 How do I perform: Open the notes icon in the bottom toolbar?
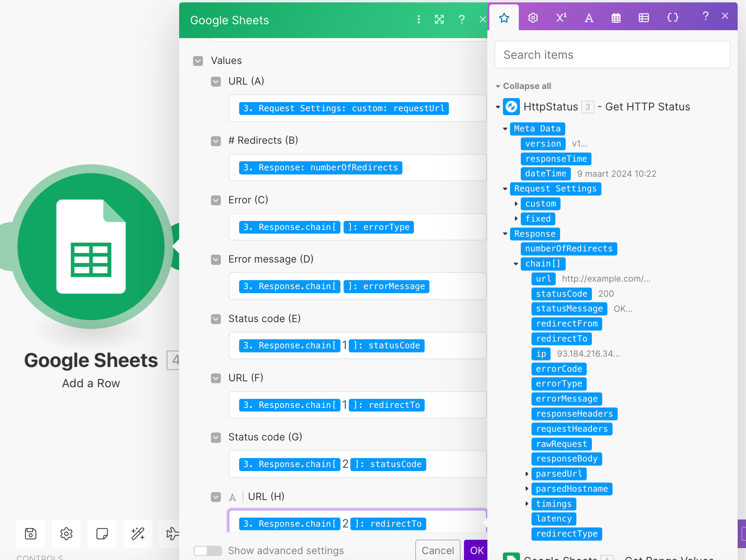click(102, 533)
